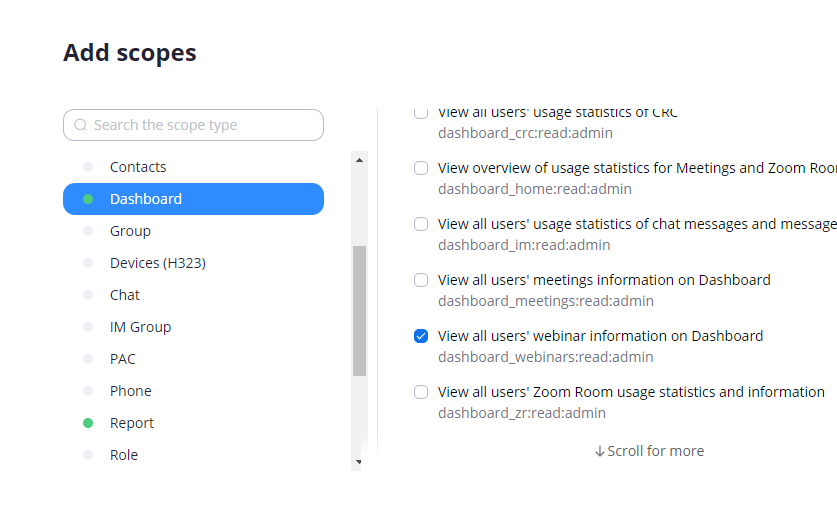Viewport: 837px width, 508px height.
Task: Check the dashboard_im:read:admin chat messages checkbox
Action: (421, 224)
